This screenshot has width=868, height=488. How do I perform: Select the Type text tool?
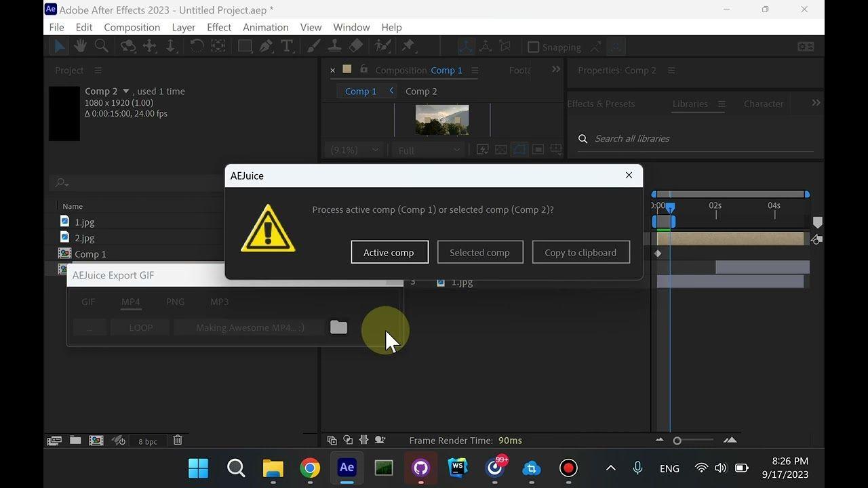287,46
